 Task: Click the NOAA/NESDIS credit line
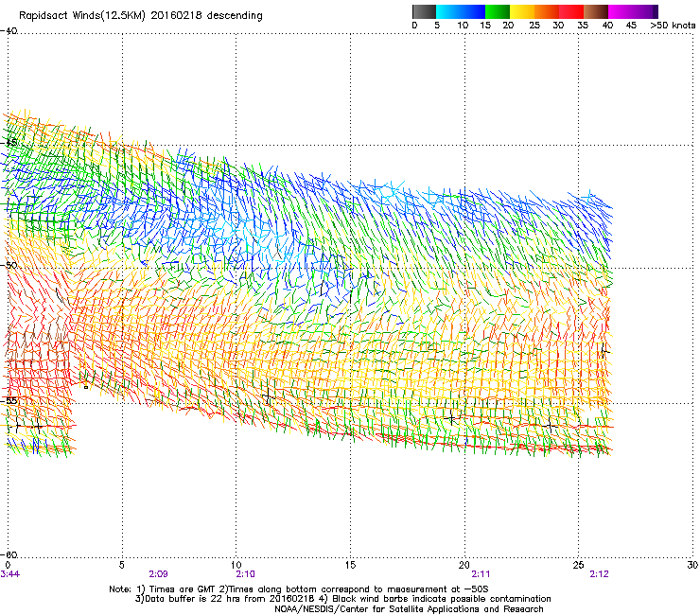pyautogui.click(x=409, y=609)
